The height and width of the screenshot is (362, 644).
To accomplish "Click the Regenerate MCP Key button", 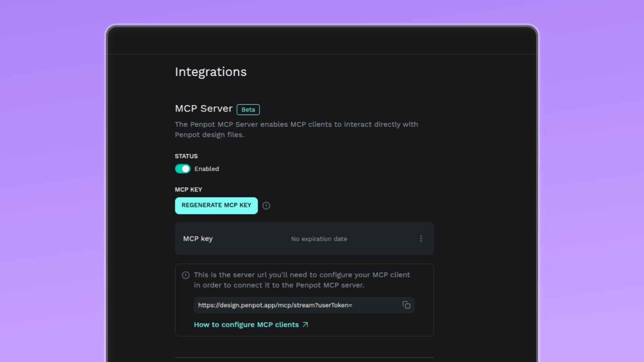I will (216, 205).
